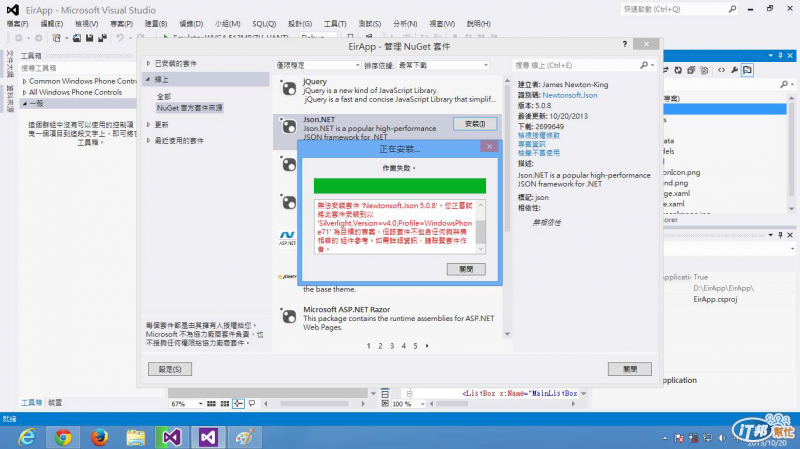Click 安裝(I) button for Json.NET
The width and height of the screenshot is (800, 449).
(474, 124)
